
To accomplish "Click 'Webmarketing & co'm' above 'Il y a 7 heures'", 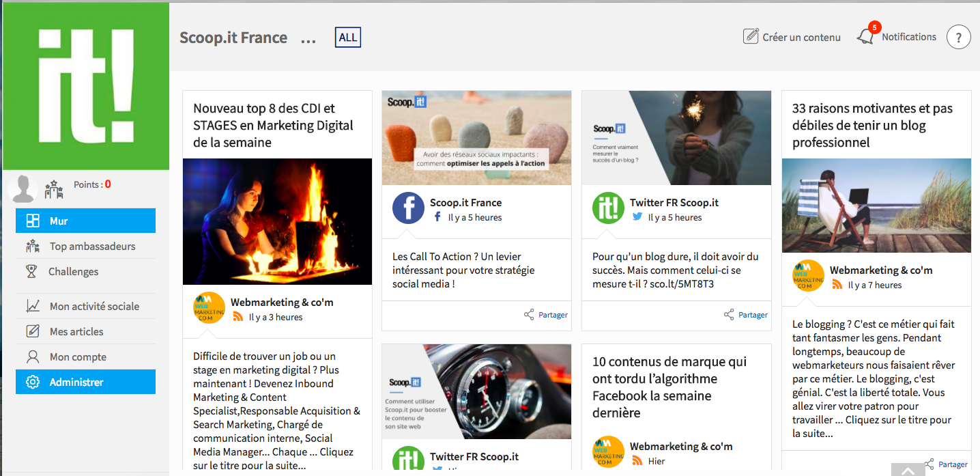I will click(x=881, y=270).
